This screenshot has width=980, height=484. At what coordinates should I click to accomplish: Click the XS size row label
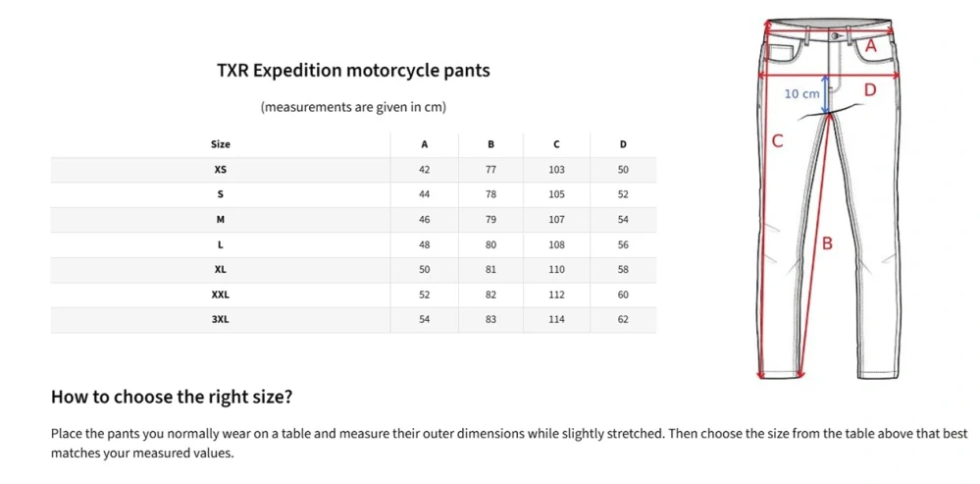(x=220, y=170)
